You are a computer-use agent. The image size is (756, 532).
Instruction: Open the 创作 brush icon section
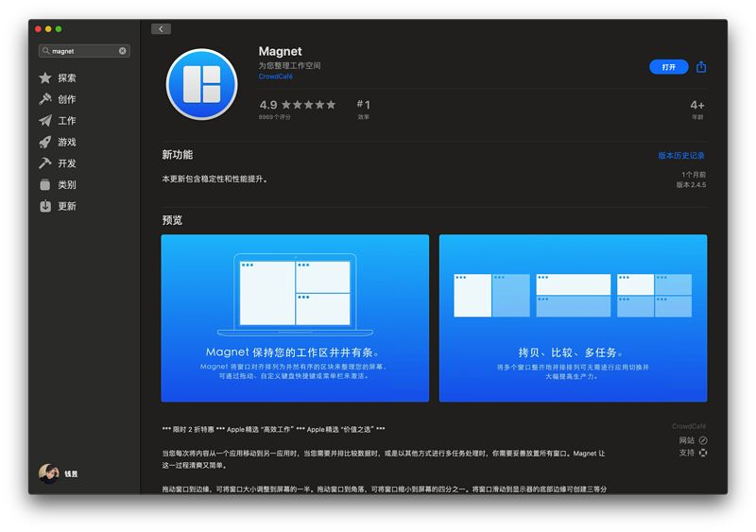[45, 99]
